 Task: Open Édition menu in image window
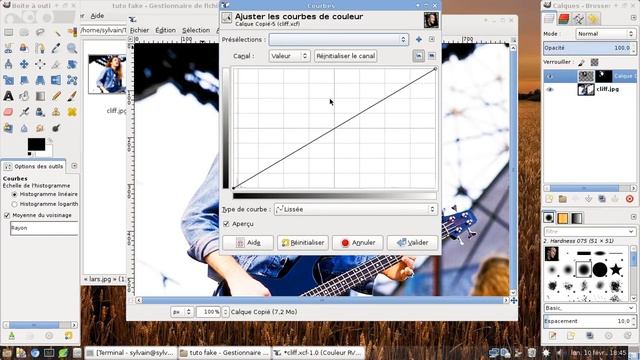click(165, 30)
